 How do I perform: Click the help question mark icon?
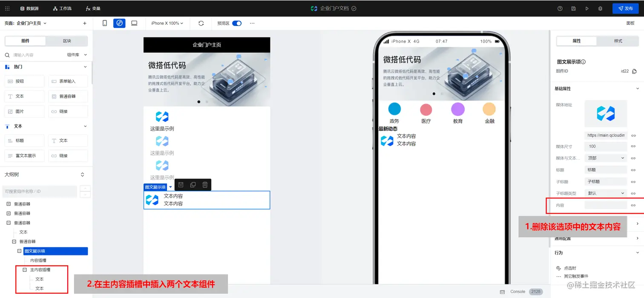[x=560, y=9]
